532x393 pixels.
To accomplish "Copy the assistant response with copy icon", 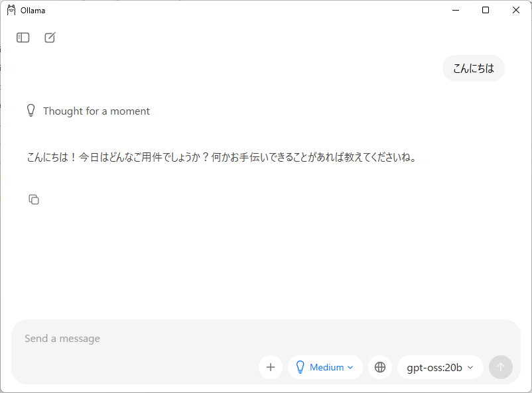I will click(34, 199).
